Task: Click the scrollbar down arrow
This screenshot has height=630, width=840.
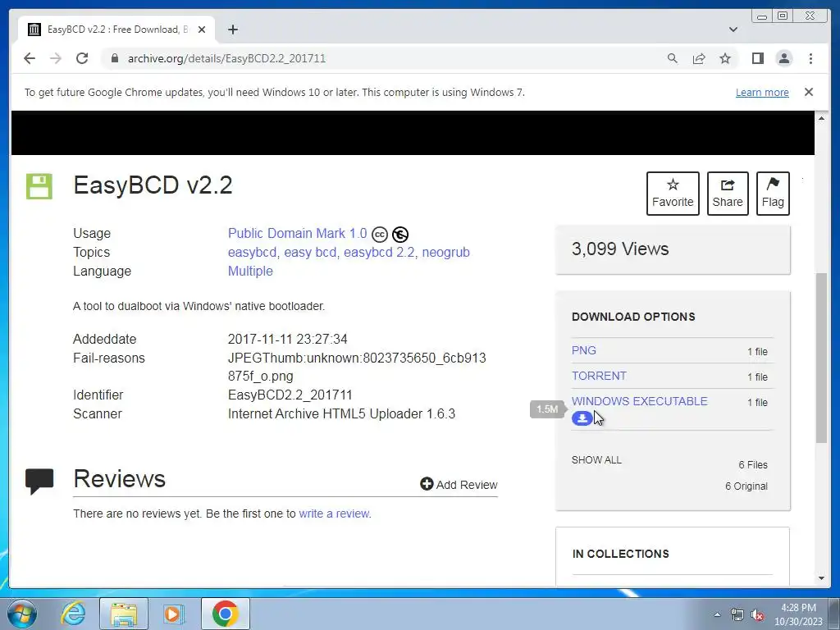Action: (x=821, y=578)
